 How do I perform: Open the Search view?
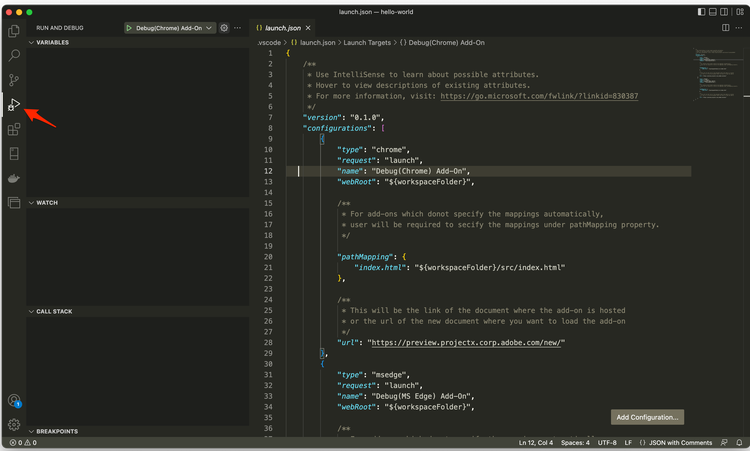pos(14,55)
